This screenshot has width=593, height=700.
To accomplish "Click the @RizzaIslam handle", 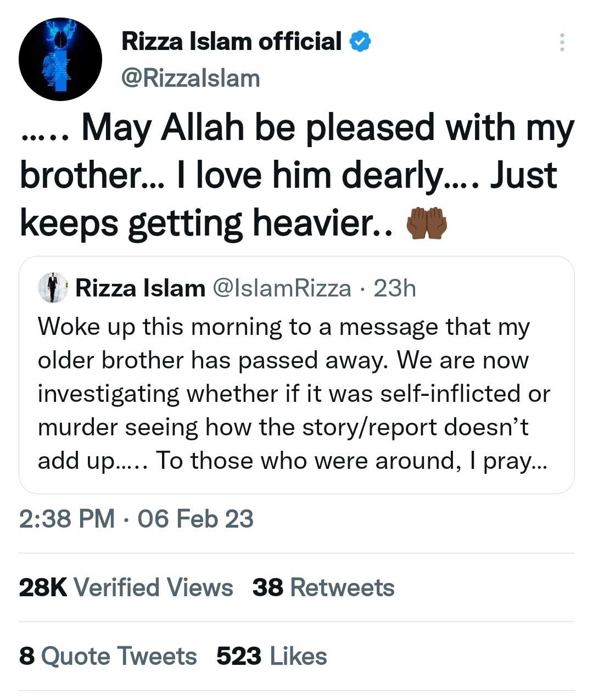I will [191, 78].
